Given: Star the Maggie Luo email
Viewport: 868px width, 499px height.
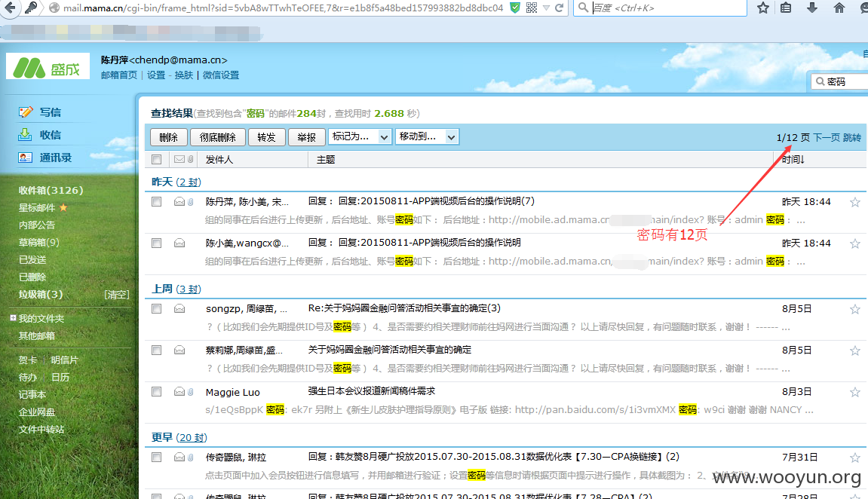Looking at the screenshot, I should 854,392.
